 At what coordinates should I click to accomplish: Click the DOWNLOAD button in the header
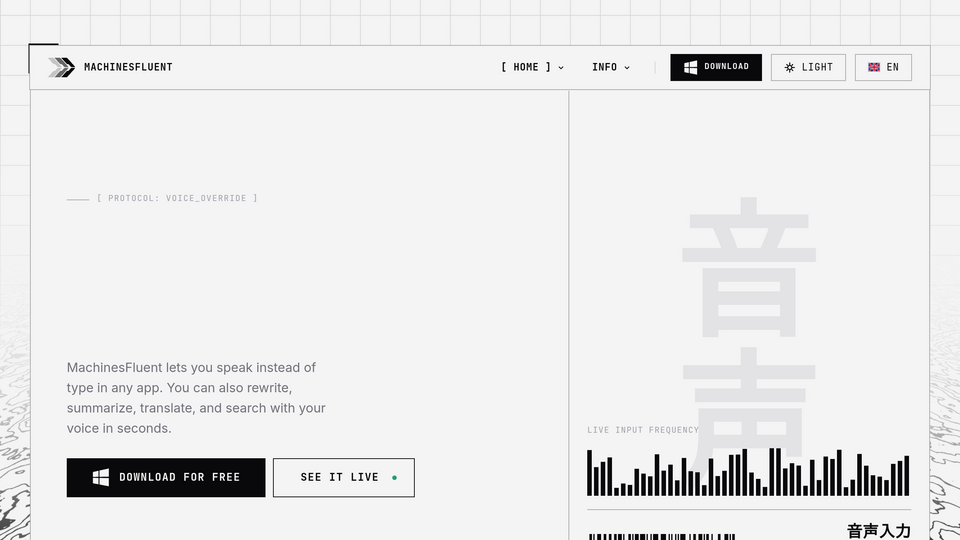pyautogui.click(x=716, y=67)
